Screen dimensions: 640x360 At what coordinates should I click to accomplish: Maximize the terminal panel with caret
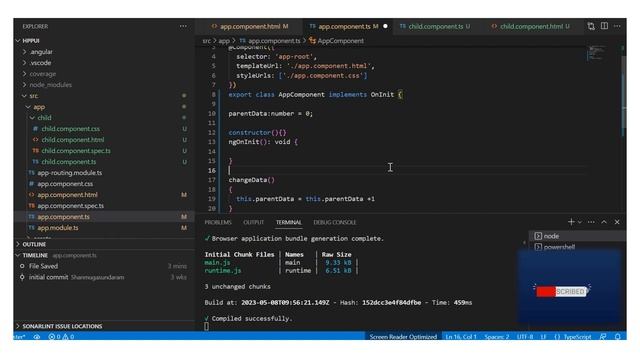point(604,222)
